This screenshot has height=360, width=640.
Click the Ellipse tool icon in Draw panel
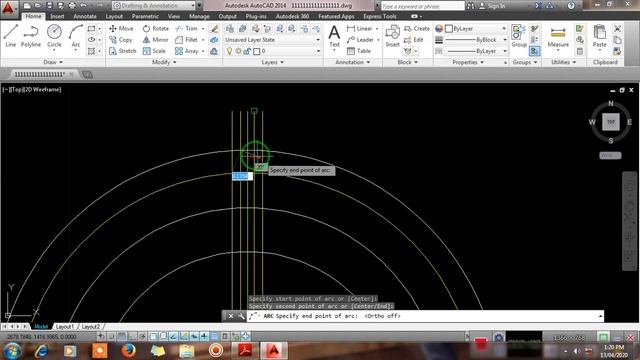pos(91,40)
